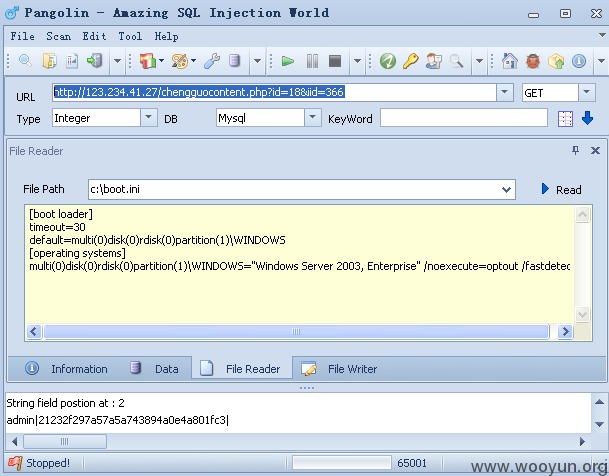Switch to the File Writer tab
609x476 pixels.
tap(339, 368)
